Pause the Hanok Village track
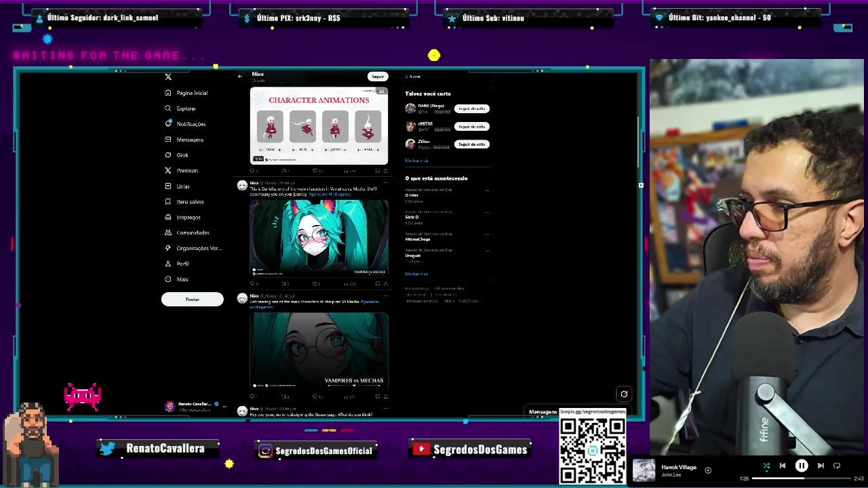 [802, 466]
